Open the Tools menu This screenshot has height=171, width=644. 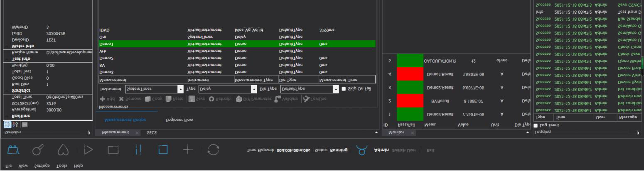(x=61, y=166)
